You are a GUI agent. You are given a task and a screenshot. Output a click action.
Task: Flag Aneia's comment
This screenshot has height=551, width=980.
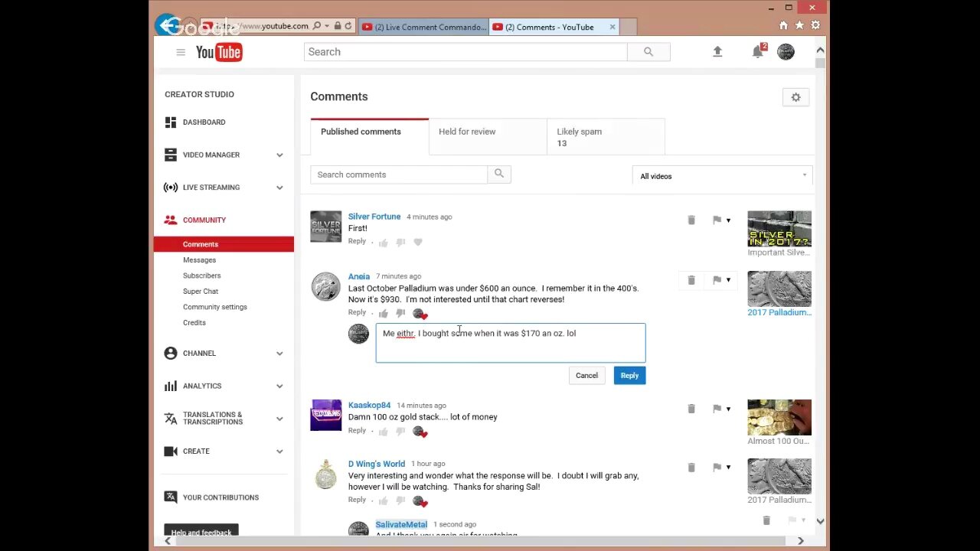coord(717,280)
